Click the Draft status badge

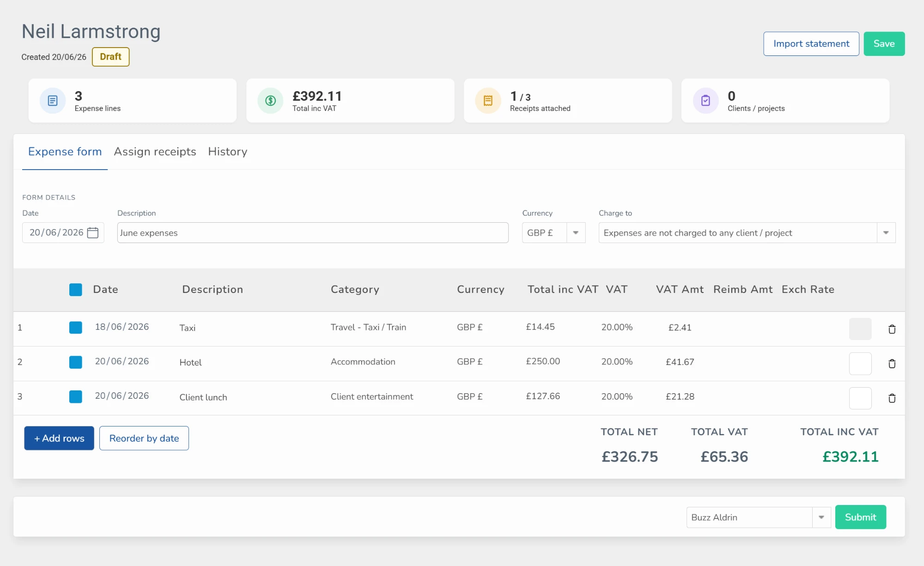[x=110, y=57]
